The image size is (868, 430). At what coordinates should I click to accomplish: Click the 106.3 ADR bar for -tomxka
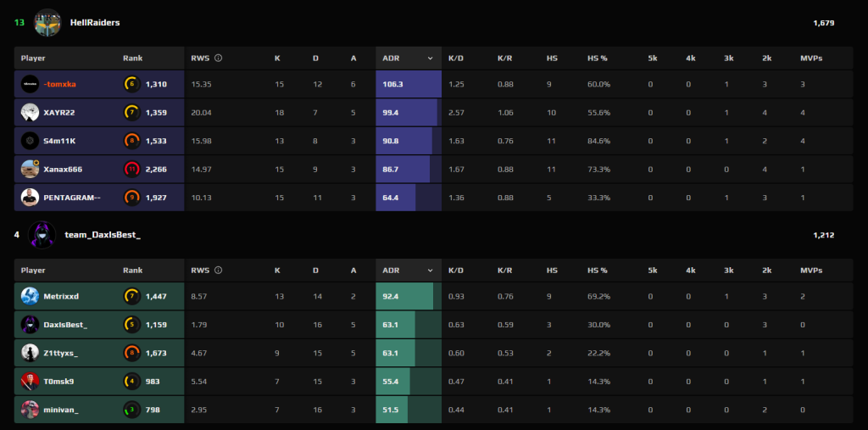pos(409,84)
